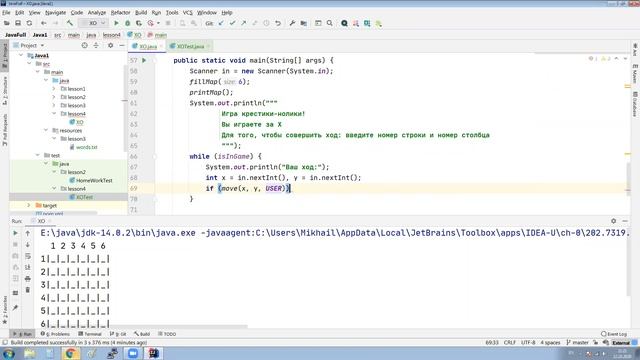Expand the target folder
The width and height of the screenshot is (640, 360).
pyautogui.click(x=29, y=205)
